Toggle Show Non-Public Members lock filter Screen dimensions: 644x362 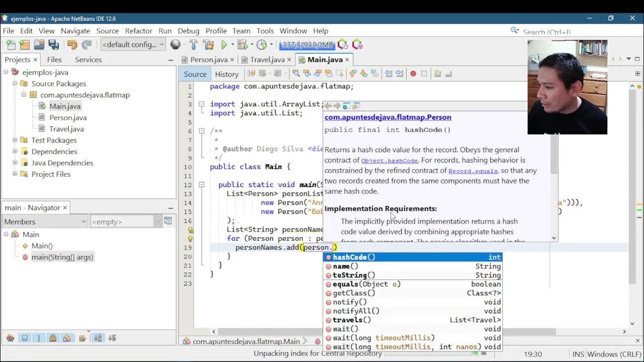tap(52, 338)
